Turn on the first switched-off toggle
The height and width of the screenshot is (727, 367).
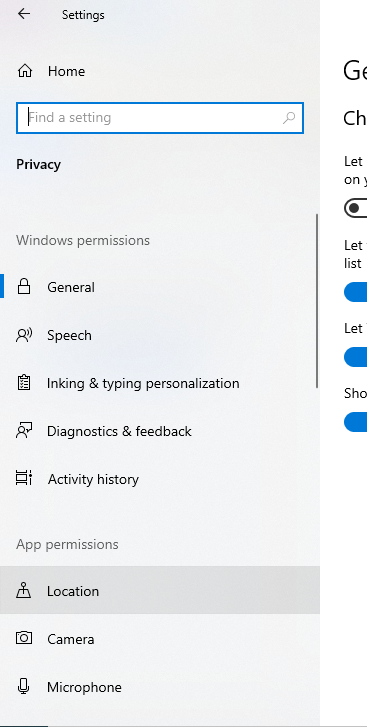click(x=356, y=208)
